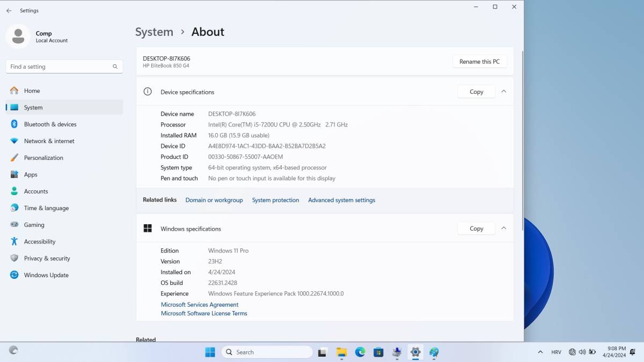The image size is (644, 362).
Task: Open Microsoft Store from the taskbar
Action: pyautogui.click(x=378, y=352)
